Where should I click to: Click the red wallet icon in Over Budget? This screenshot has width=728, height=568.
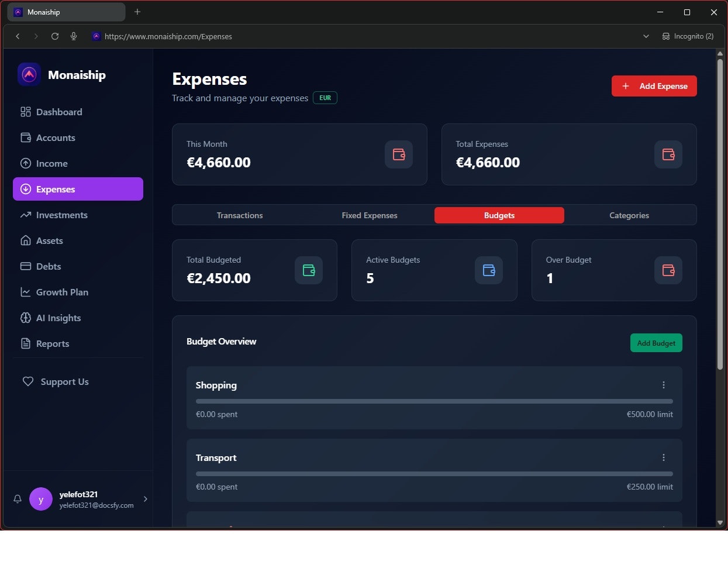click(x=668, y=270)
